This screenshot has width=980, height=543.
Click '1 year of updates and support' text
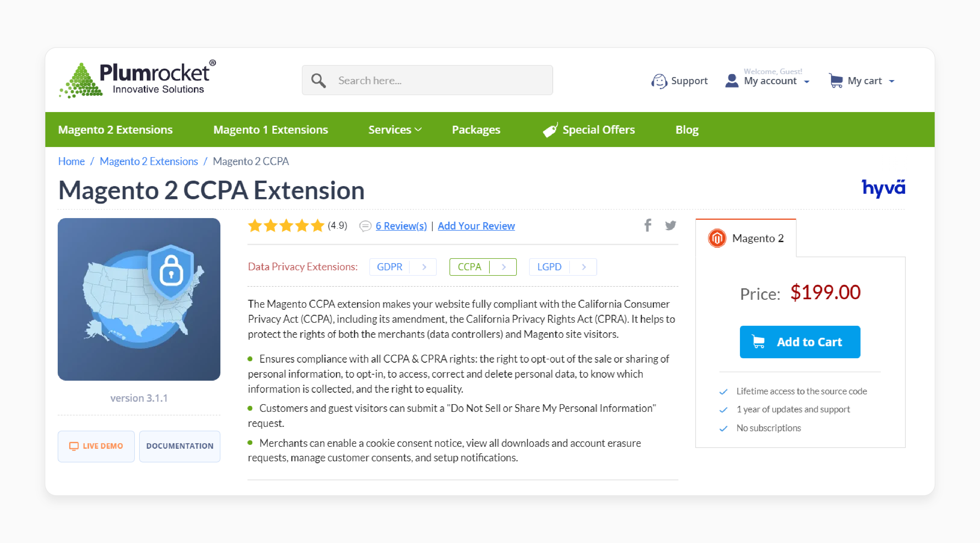coord(793,410)
